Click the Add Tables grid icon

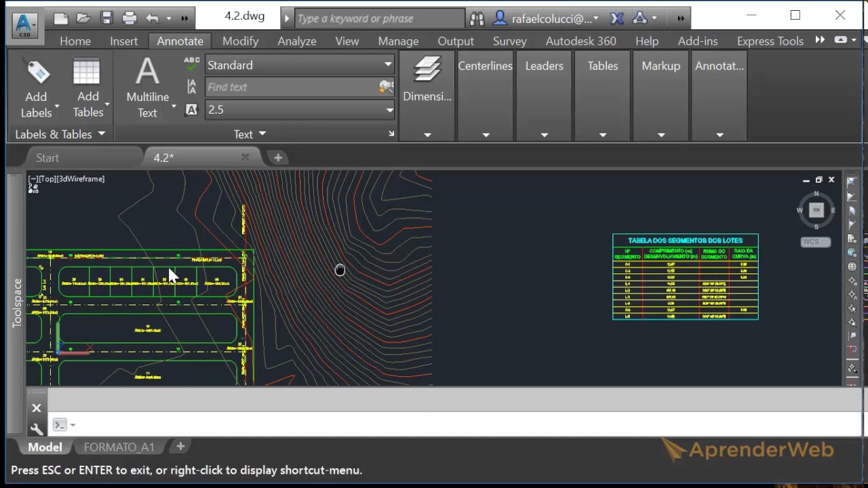[x=87, y=72]
